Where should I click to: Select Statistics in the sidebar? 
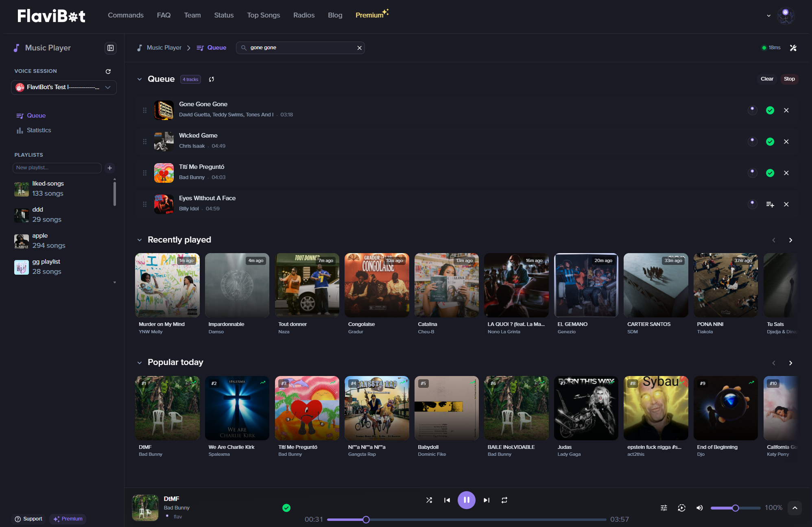[x=39, y=130]
